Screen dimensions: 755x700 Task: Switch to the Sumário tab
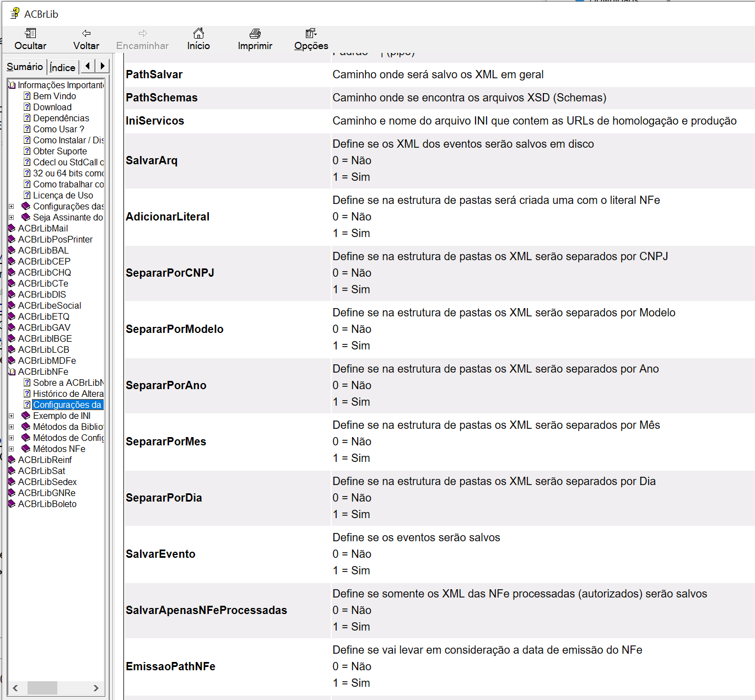[25, 67]
